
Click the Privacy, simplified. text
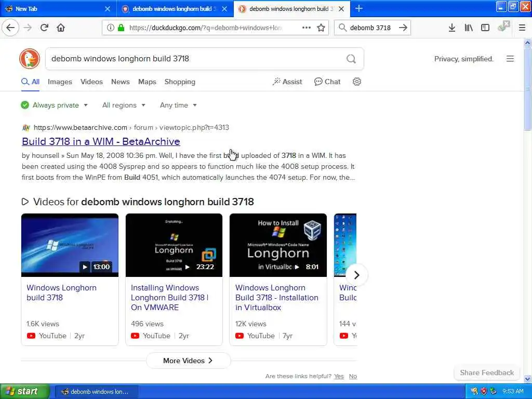(x=464, y=59)
